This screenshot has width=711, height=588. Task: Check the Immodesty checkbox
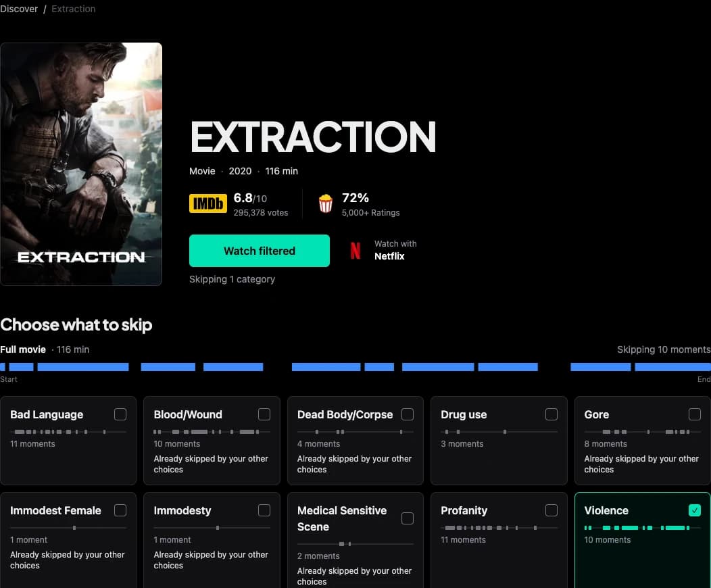coord(264,510)
